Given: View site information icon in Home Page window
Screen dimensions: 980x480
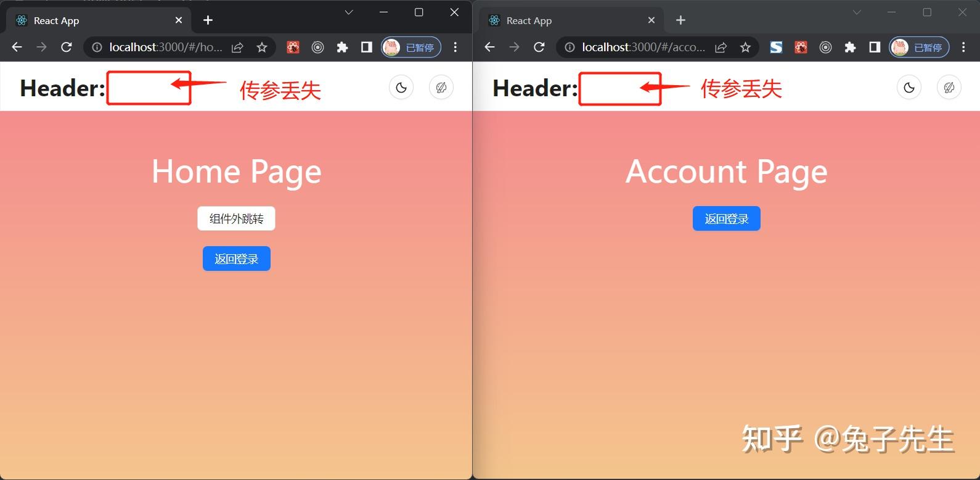Looking at the screenshot, I should tap(97, 48).
